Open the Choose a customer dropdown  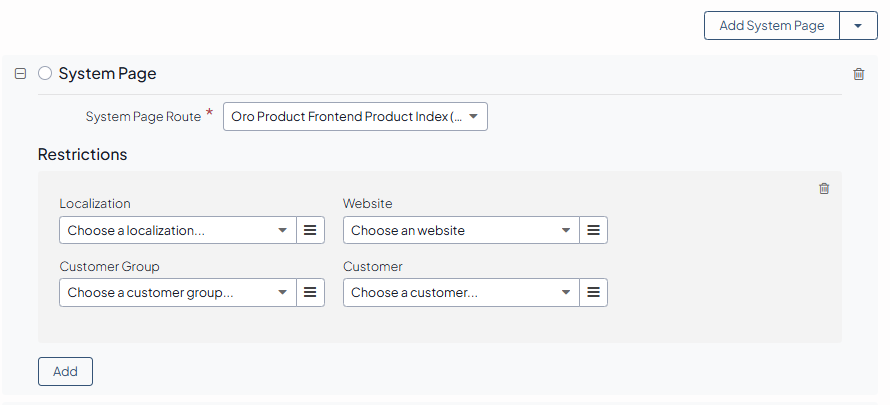coord(461,293)
